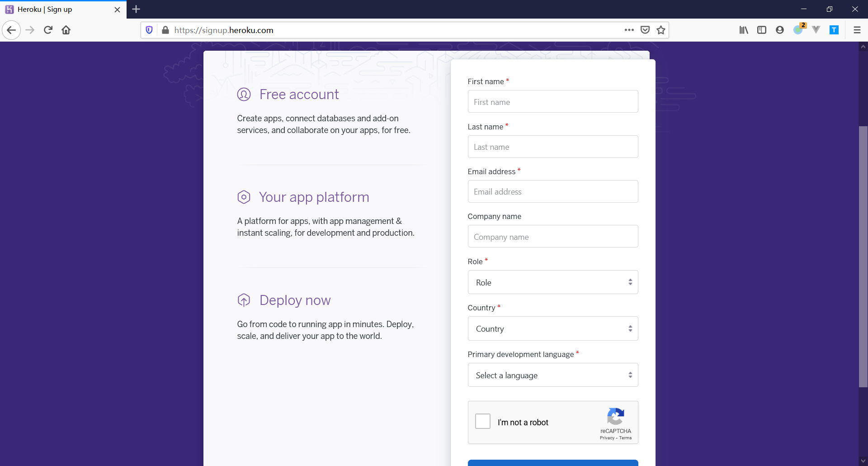Minimize the browser window
The height and width of the screenshot is (466, 868).
pos(803,9)
